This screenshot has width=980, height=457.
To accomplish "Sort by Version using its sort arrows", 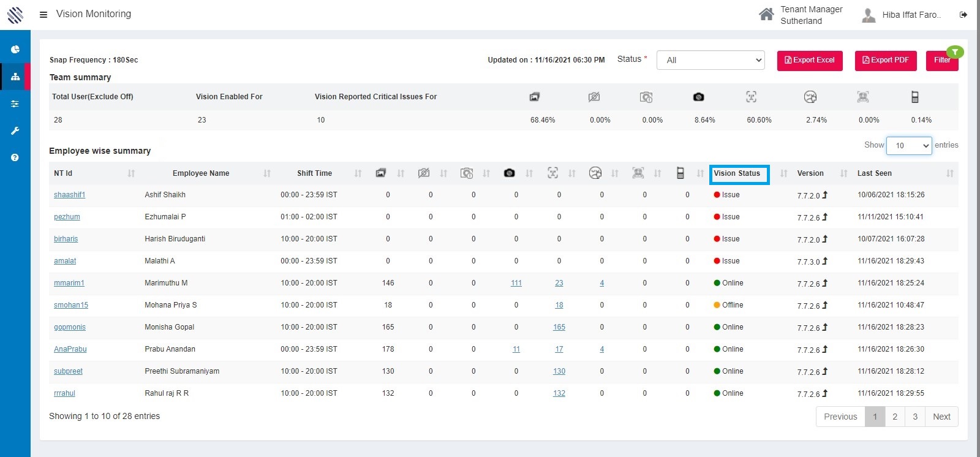I will tap(844, 173).
